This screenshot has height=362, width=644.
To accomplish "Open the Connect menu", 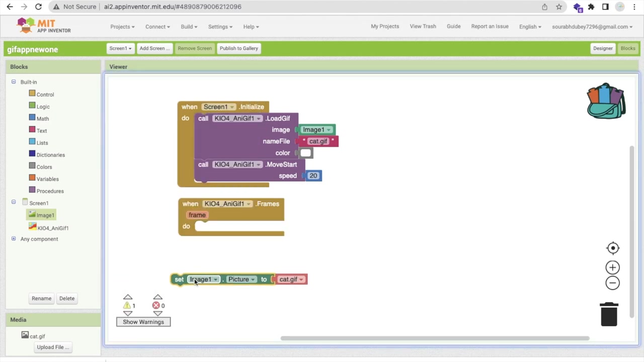I will tap(157, 27).
